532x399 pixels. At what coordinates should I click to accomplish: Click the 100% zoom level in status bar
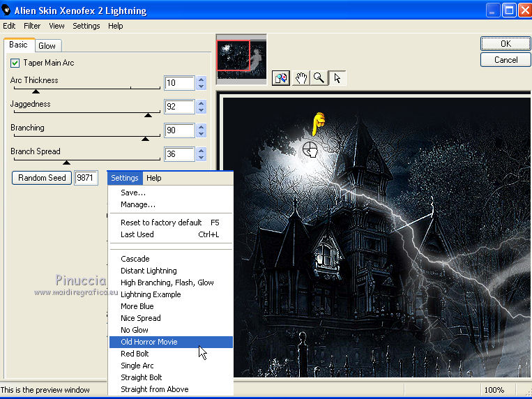tap(494, 390)
